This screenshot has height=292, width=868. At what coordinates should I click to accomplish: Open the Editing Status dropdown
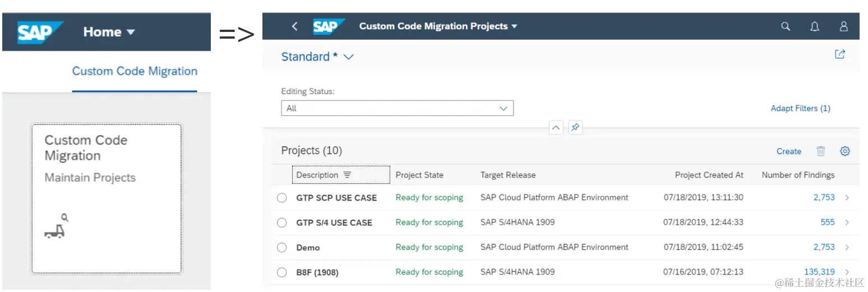coord(503,108)
